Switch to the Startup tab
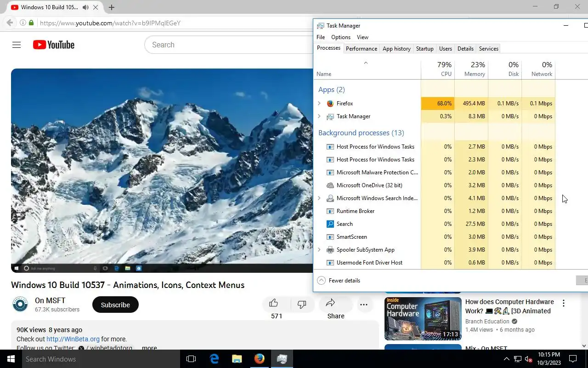Screen dimensions: 588x368 [x=424, y=49]
